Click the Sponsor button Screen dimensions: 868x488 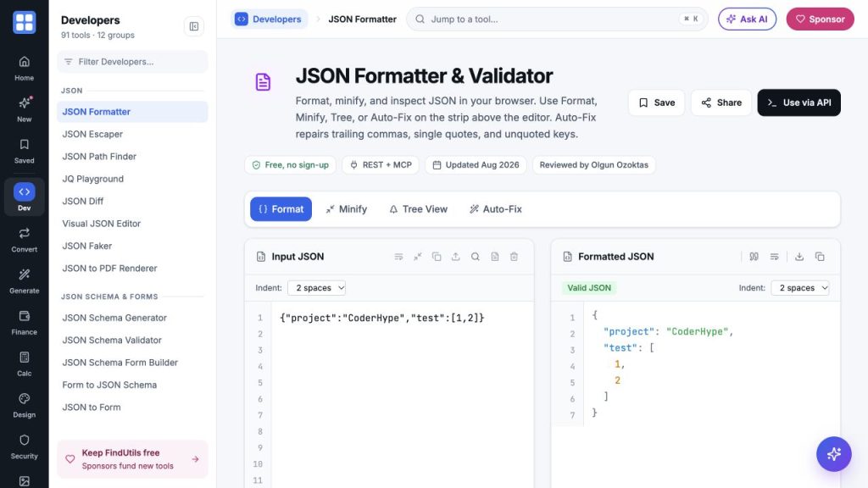click(x=820, y=19)
